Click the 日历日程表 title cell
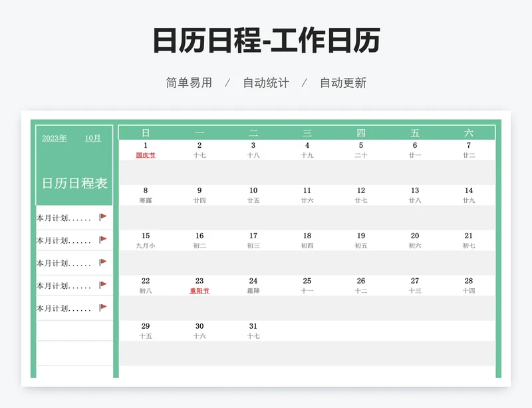This screenshot has width=532, height=408. point(74,183)
